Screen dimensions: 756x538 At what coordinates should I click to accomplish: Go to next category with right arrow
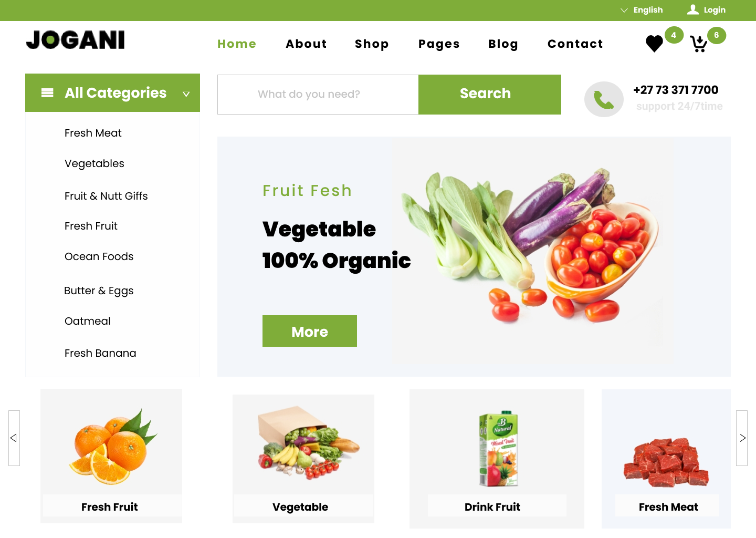coord(742,438)
